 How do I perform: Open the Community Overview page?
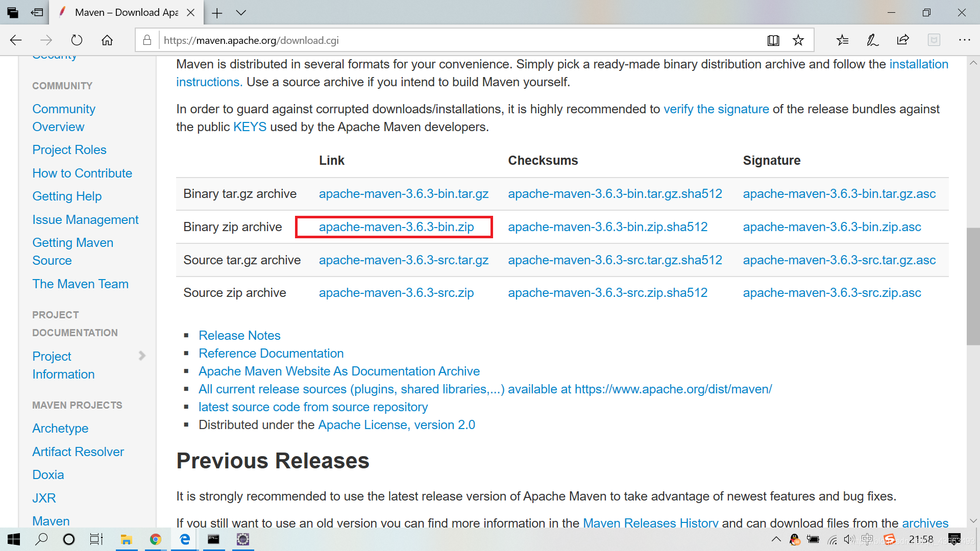[x=63, y=118]
